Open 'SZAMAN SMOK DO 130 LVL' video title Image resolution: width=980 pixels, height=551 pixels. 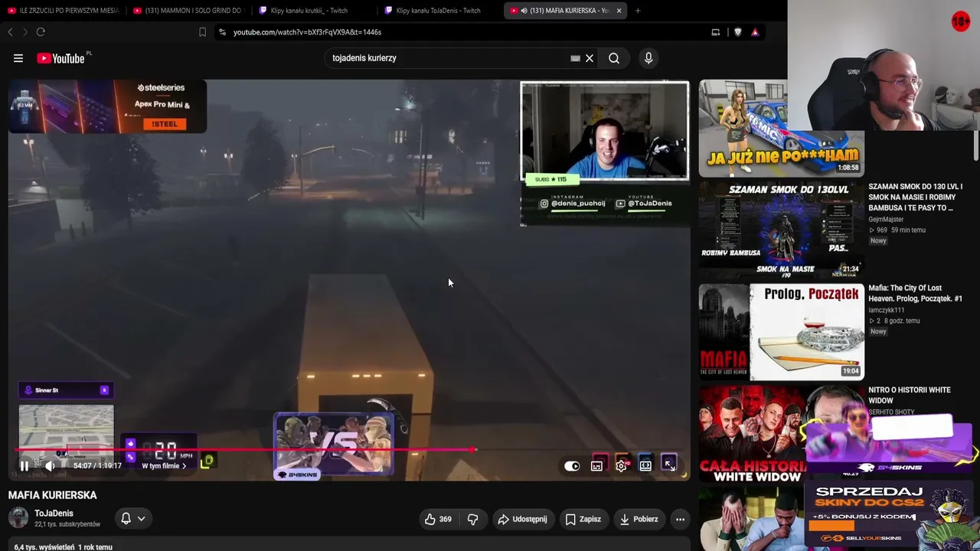click(x=915, y=197)
